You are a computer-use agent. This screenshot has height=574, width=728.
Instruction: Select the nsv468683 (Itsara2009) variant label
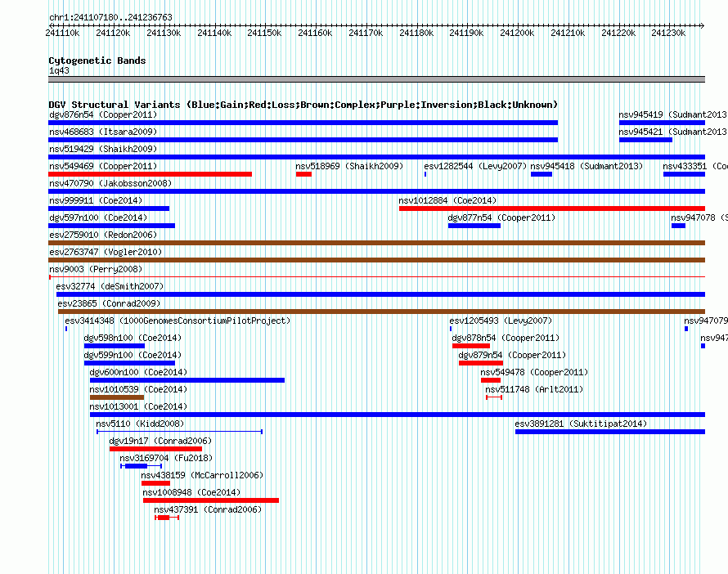(x=103, y=132)
